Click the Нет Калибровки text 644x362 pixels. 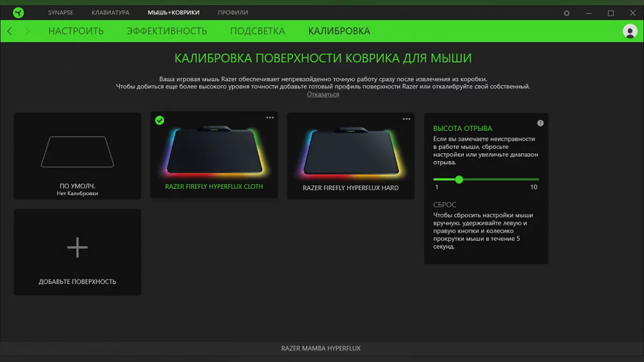pos(77,194)
